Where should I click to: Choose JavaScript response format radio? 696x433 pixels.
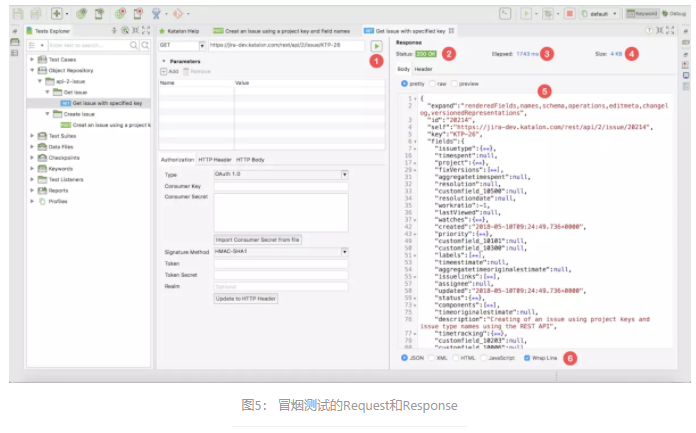click(x=483, y=358)
